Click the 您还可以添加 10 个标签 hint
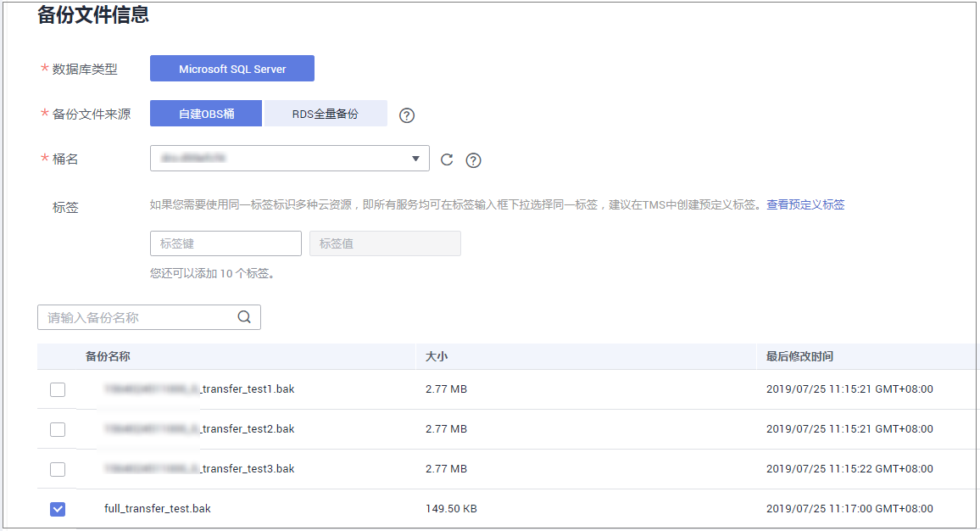 pyautogui.click(x=213, y=273)
